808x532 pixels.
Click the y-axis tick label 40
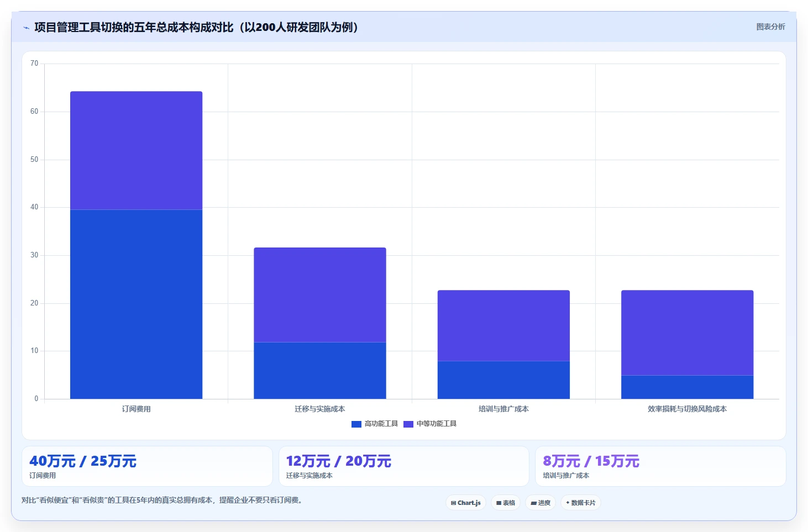pos(34,207)
